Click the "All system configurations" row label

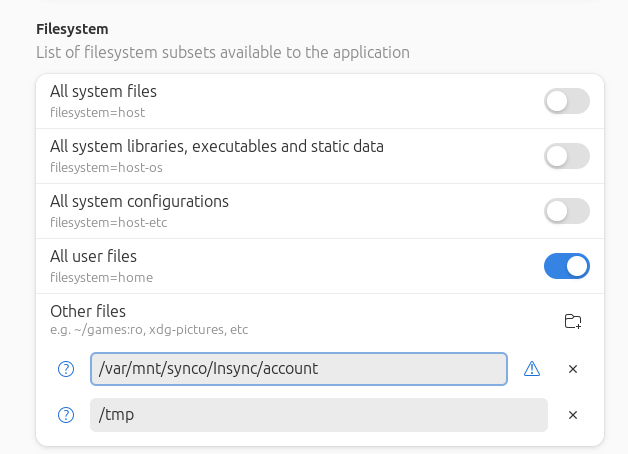[x=139, y=201]
